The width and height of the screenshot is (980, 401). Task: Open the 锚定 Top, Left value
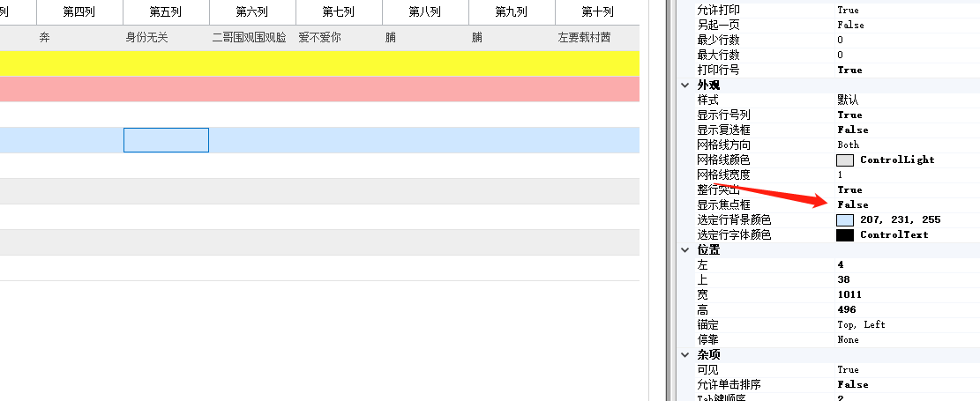point(861,325)
